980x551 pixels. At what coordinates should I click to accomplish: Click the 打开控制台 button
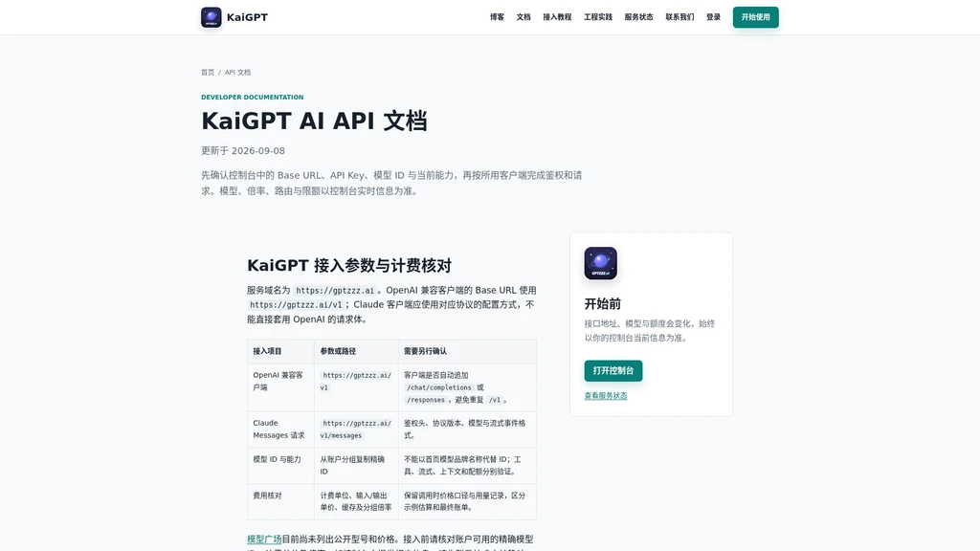(613, 370)
